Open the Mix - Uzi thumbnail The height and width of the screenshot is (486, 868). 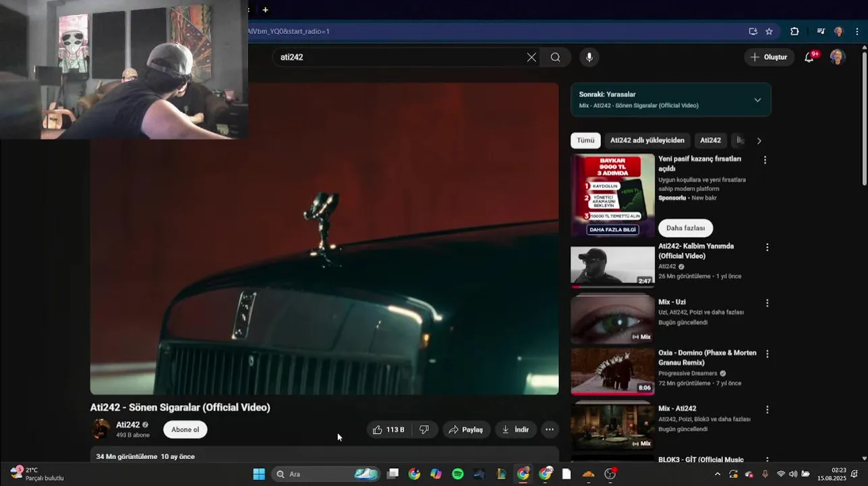(612, 319)
